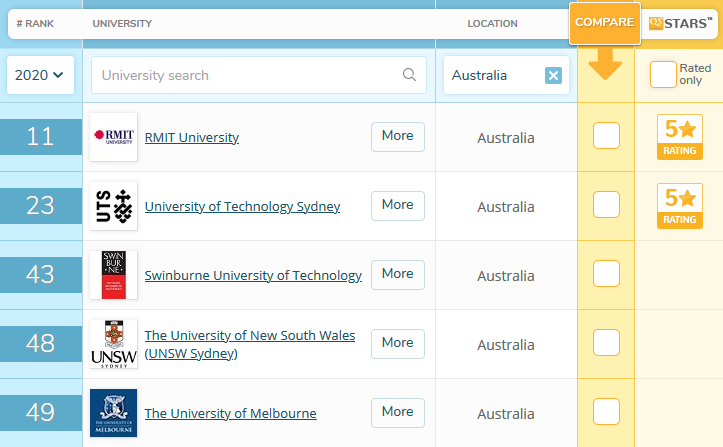Viewport: 723px width, 447px height.
Task: Focus the University search field
Action: (x=245, y=75)
